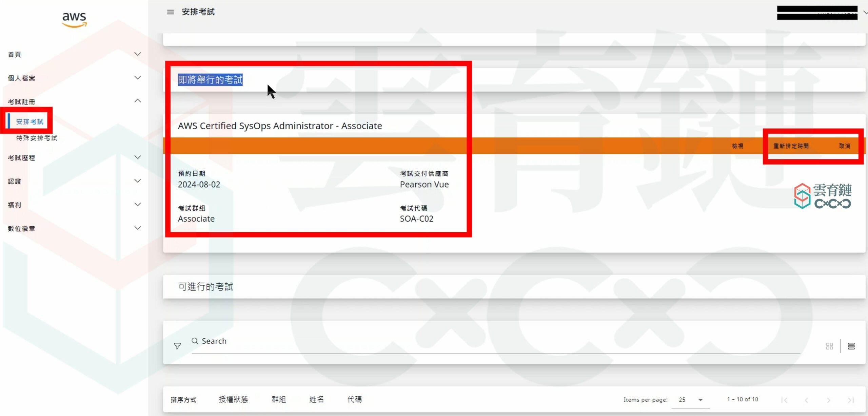Switch to list view icon
This screenshot has height=416, width=868.
pyautogui.click(x=851, y=346)
